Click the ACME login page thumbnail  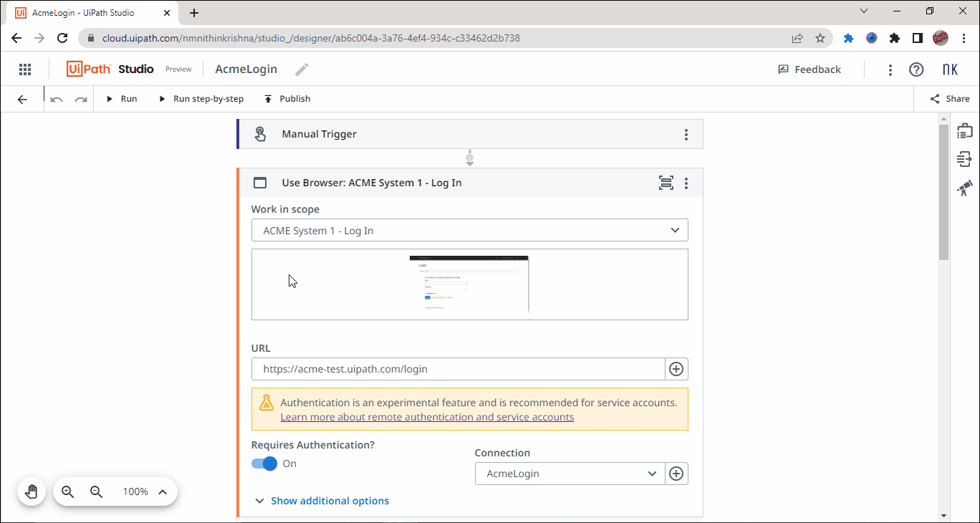coord(469,284)
